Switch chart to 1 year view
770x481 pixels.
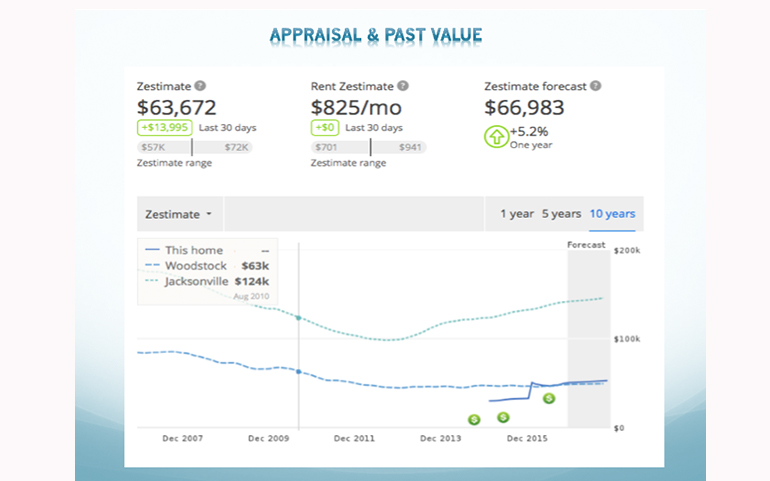tap(516, 214)
